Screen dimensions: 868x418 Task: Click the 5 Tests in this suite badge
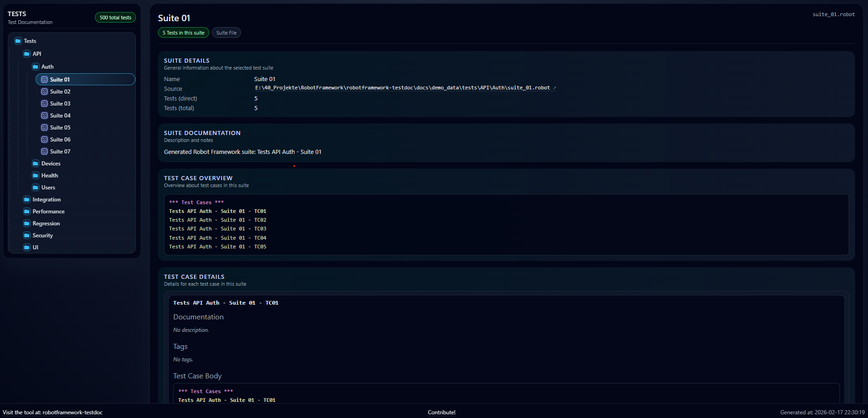[x=183, y=32]
